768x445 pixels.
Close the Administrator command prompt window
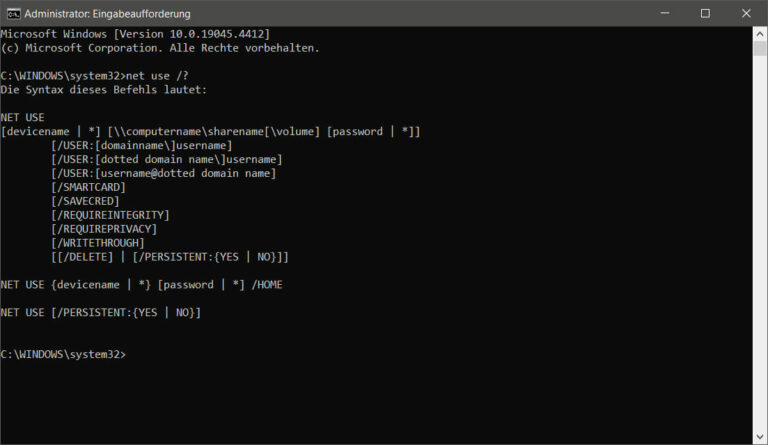746,13
